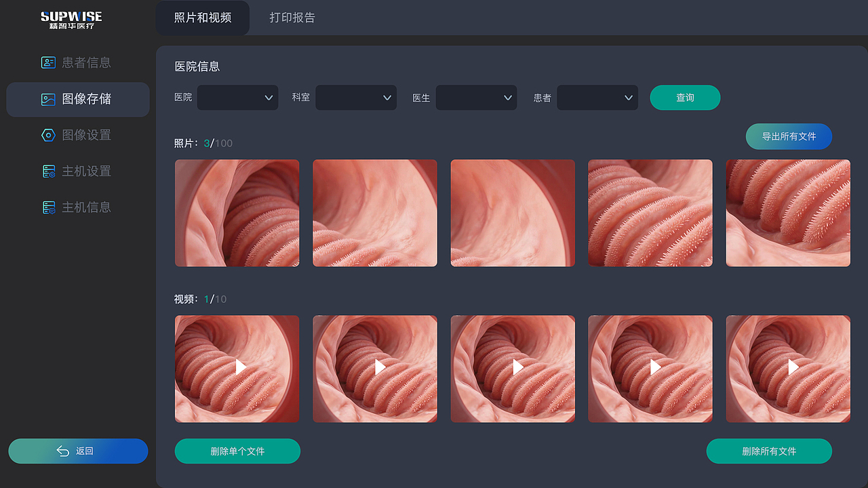Viewport: 868px width, 488px height.
Task: Click the SUPWISE logo
Action: 71,19
